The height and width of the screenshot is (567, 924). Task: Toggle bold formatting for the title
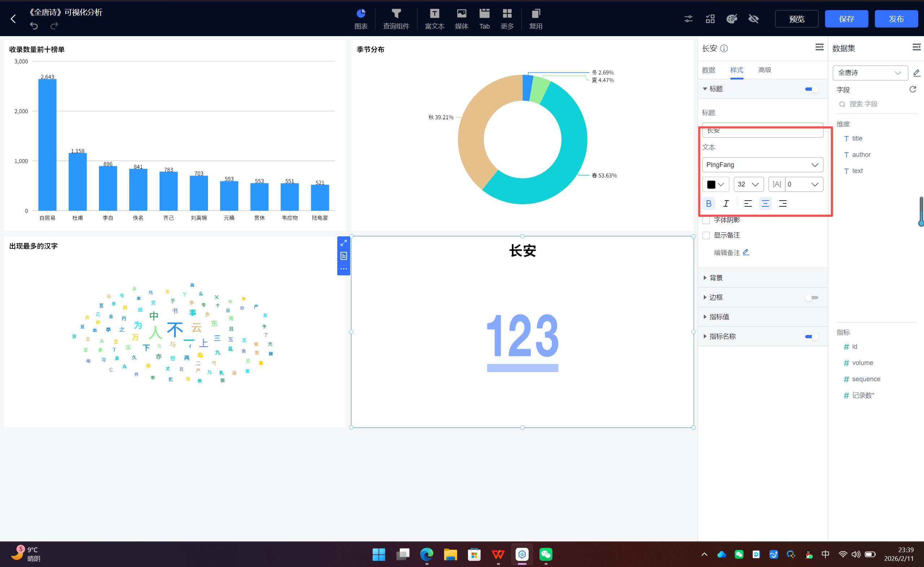coord(708,203)
